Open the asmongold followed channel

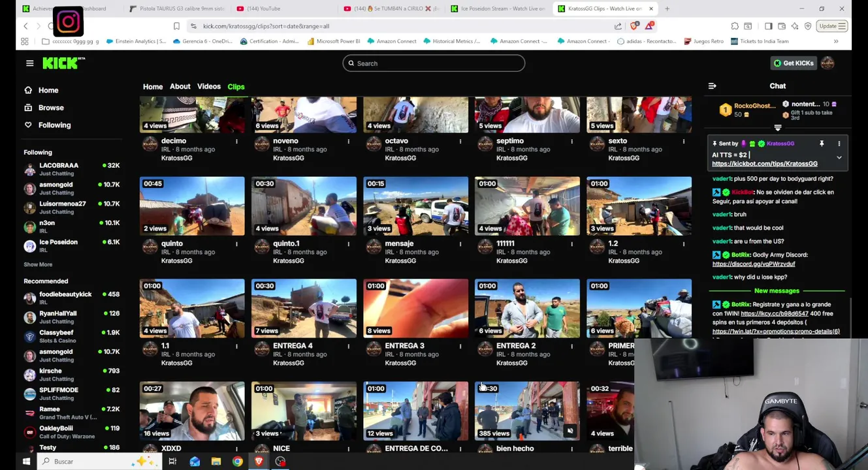pyautogui.click(x=71, y=189)
